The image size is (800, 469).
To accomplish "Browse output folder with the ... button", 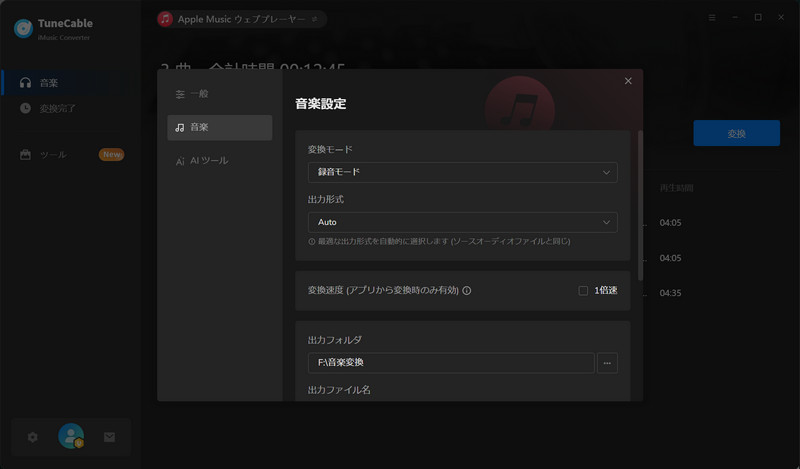I will tap(607, 363).
